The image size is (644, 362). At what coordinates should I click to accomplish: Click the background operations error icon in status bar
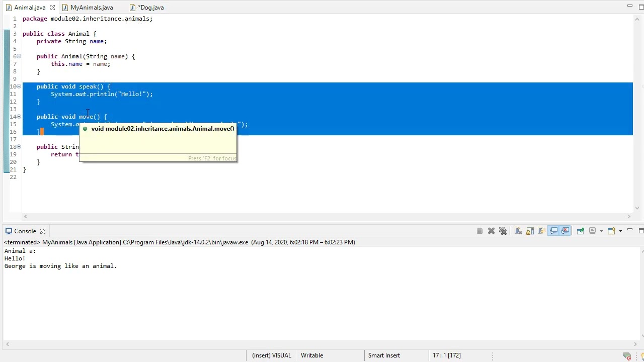coord(627,356)
